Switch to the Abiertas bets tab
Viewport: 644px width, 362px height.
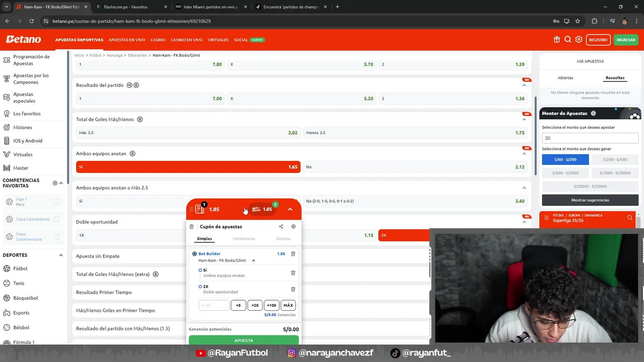(566, 78)
